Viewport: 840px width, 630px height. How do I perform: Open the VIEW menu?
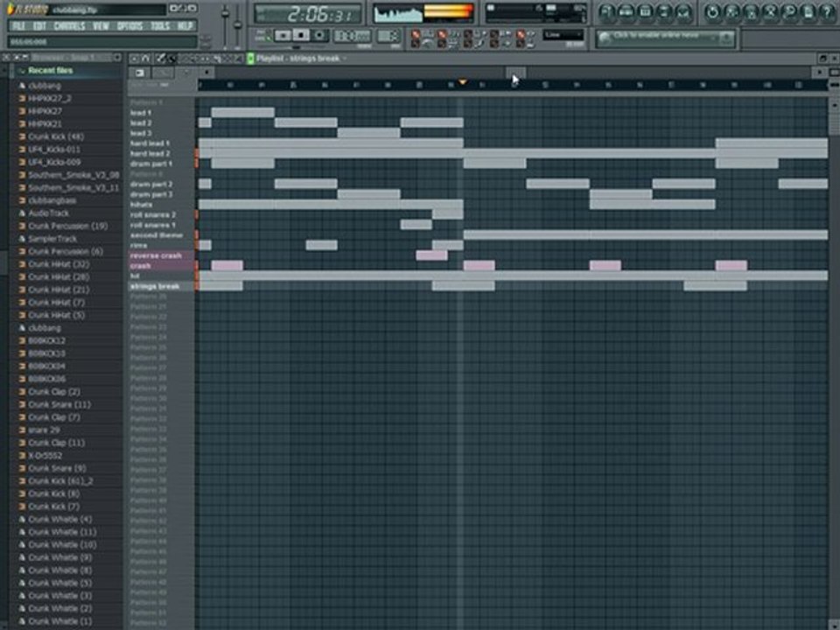point(101,25)
